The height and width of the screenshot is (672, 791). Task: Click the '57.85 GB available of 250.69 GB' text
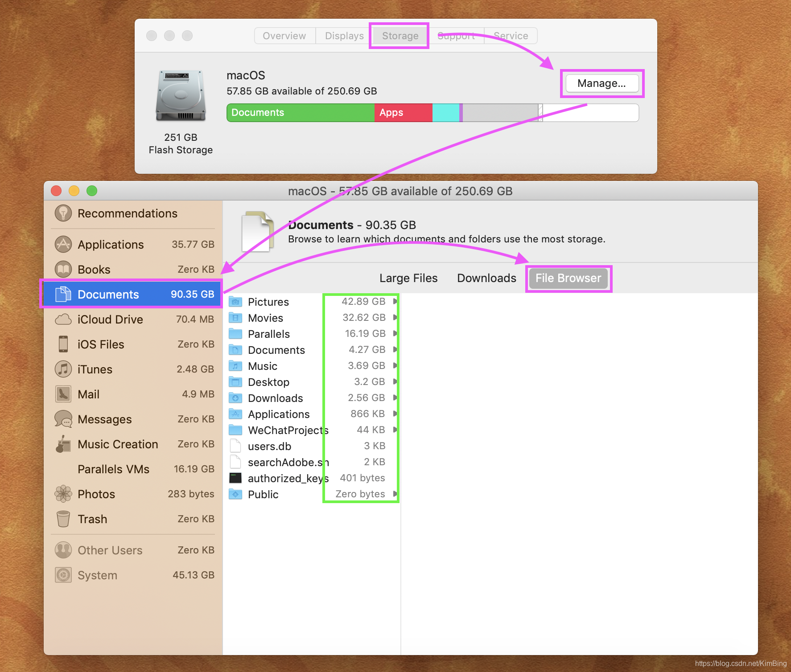[x=302, y=91]
